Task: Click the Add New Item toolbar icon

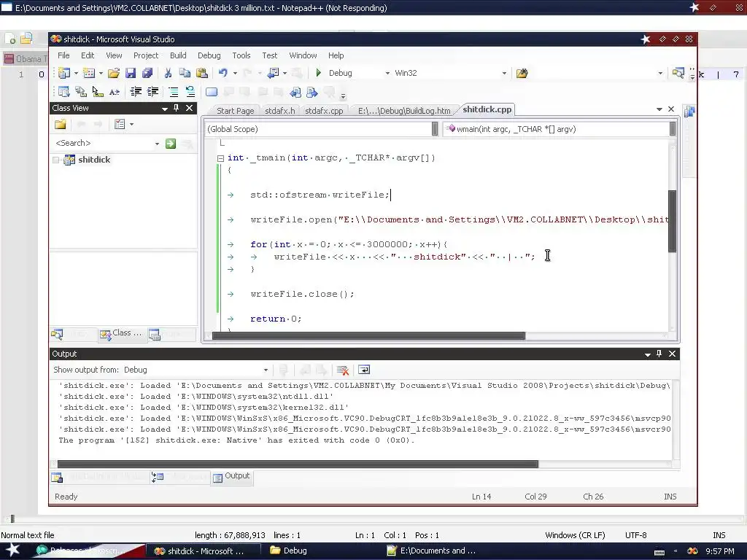Action: [88, 73]
